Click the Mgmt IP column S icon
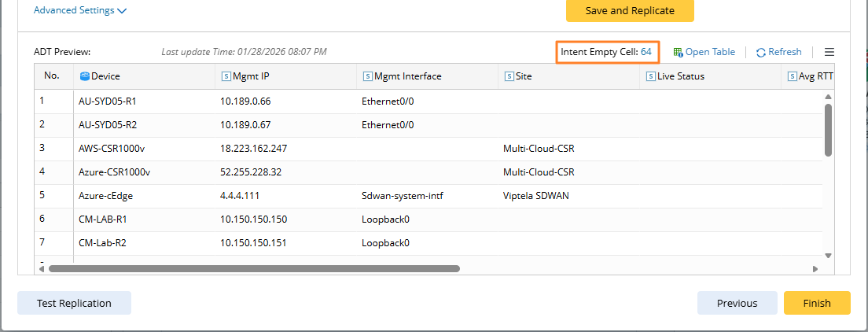The width and height of the screenshot is (868, 332). [226, 76]
